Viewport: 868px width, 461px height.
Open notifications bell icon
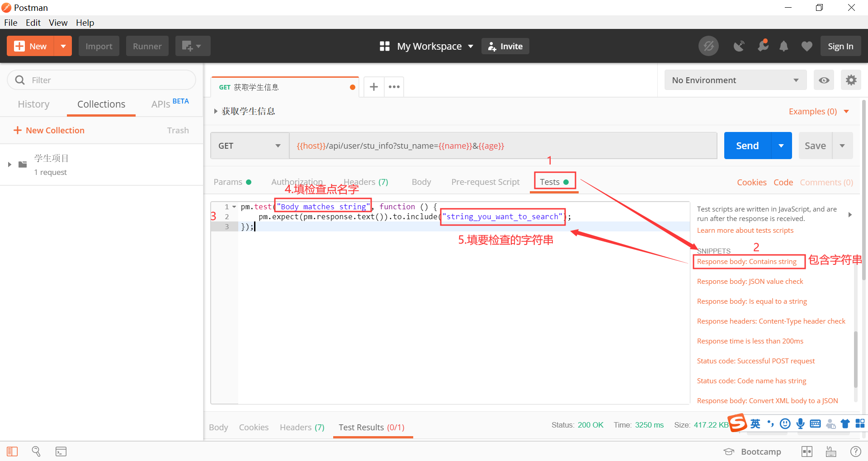tap(784, 46)
